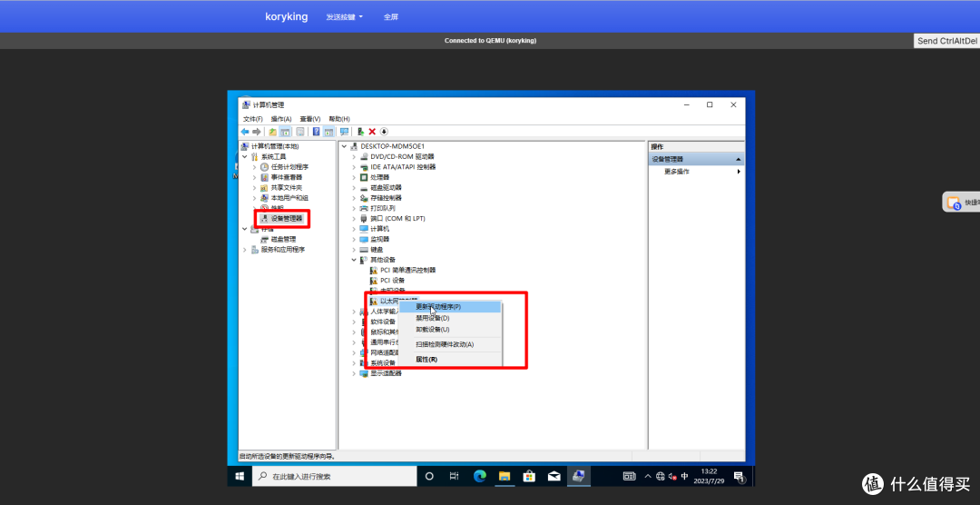
Task: Open the 查看(V) menu
Action: click(x=310, y=119)
